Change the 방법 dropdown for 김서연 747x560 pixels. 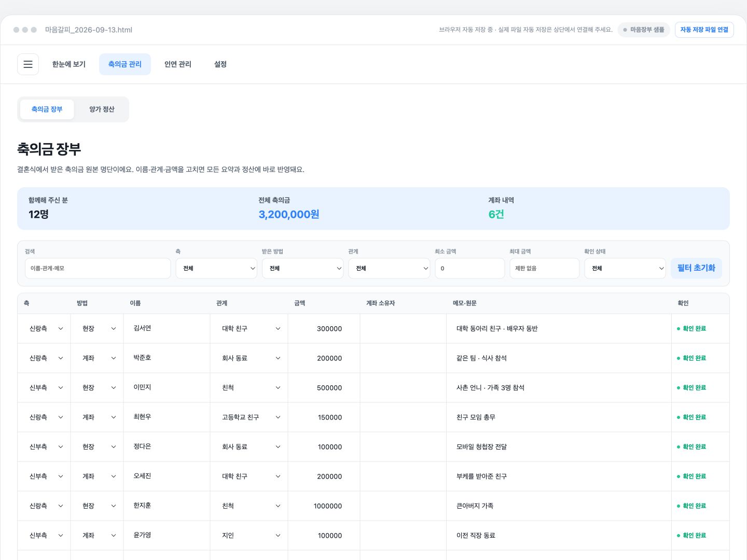pyautogui.click(x=99, y=329)
